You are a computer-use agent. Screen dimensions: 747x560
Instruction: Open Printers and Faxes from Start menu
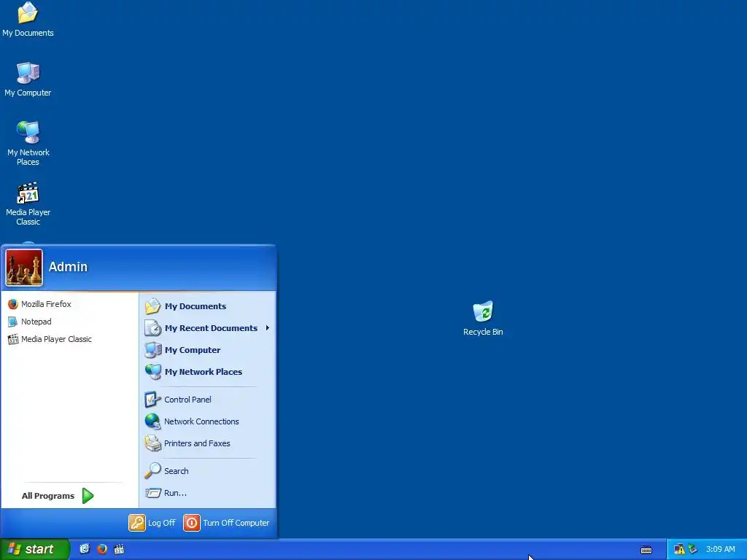187,443
